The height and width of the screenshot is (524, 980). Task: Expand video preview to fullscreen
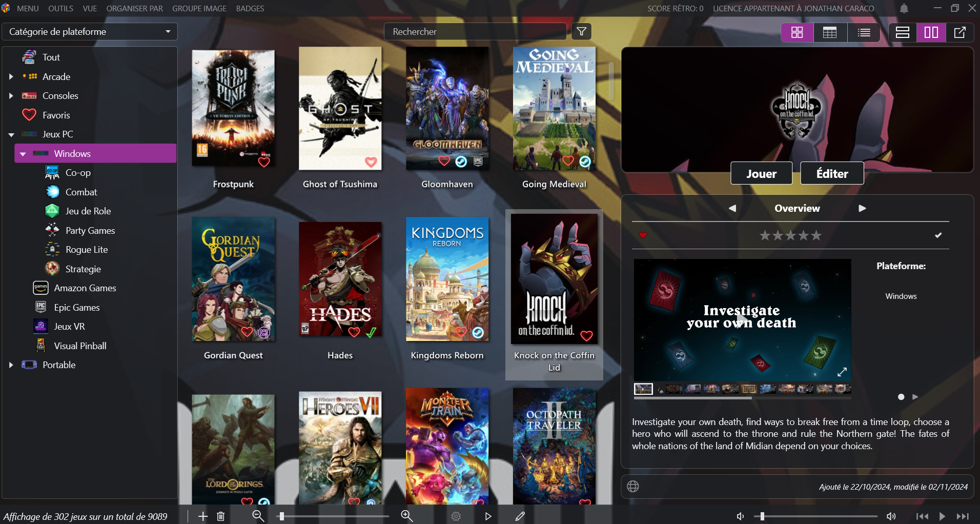842,372
